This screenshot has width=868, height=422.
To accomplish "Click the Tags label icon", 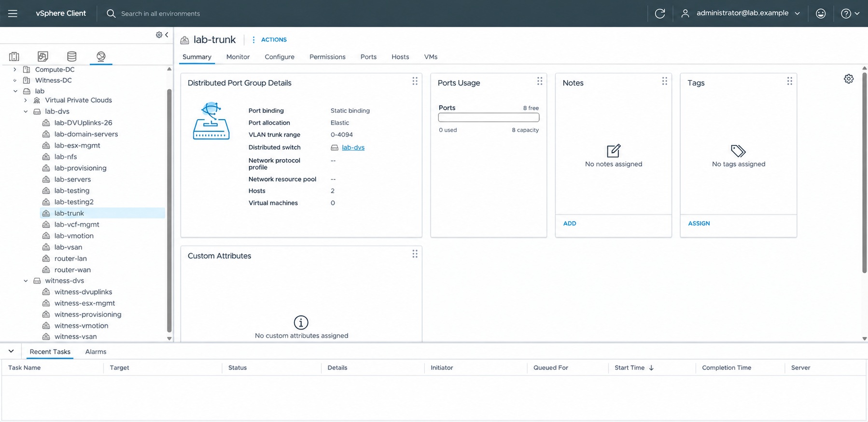I will coord(738,151).
